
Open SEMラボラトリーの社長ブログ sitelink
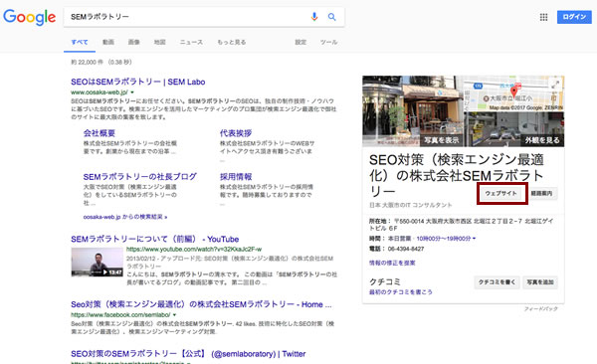(139, 177)
